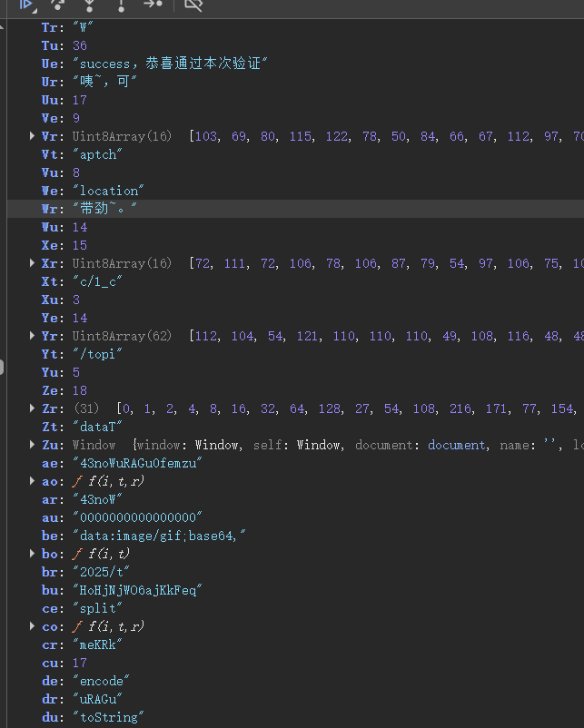Click the Yt value "/topi"
This screenshot has width=584, height=728.
tap(97, 354)
